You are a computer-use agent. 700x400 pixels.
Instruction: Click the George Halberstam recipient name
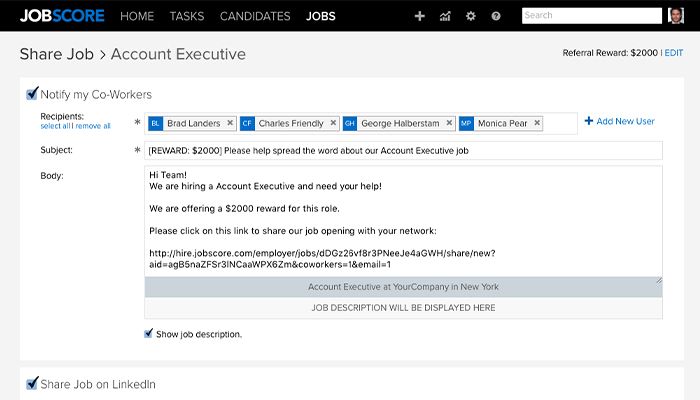click(400, 123)
